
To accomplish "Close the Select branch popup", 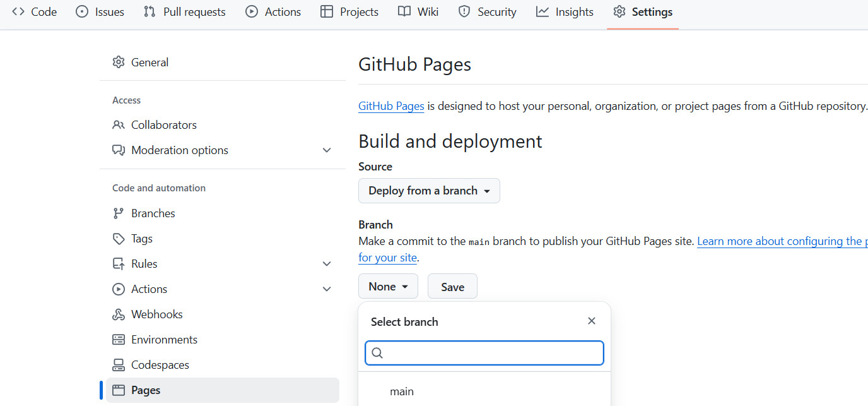I will pos(592,321).
